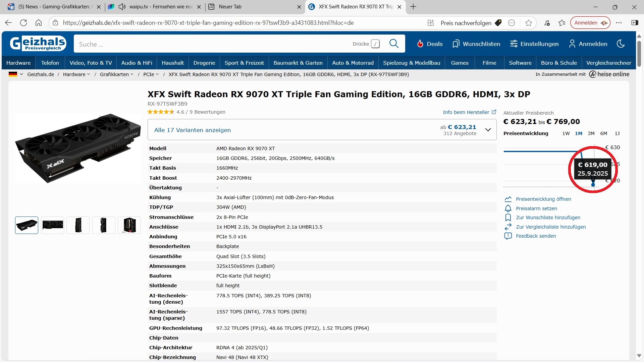Select the 3M price history range
The height and width of the screenshot is (362, 644).
(x=591, y=133)
